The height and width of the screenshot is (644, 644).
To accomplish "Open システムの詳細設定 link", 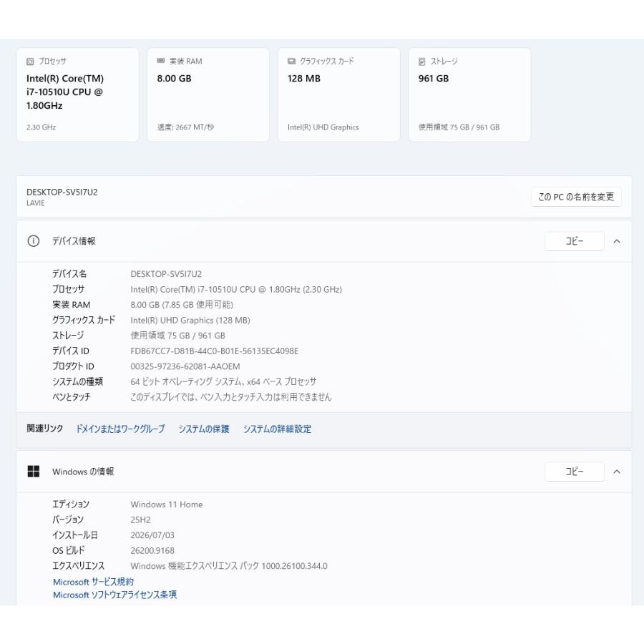I will pos(277,429).
